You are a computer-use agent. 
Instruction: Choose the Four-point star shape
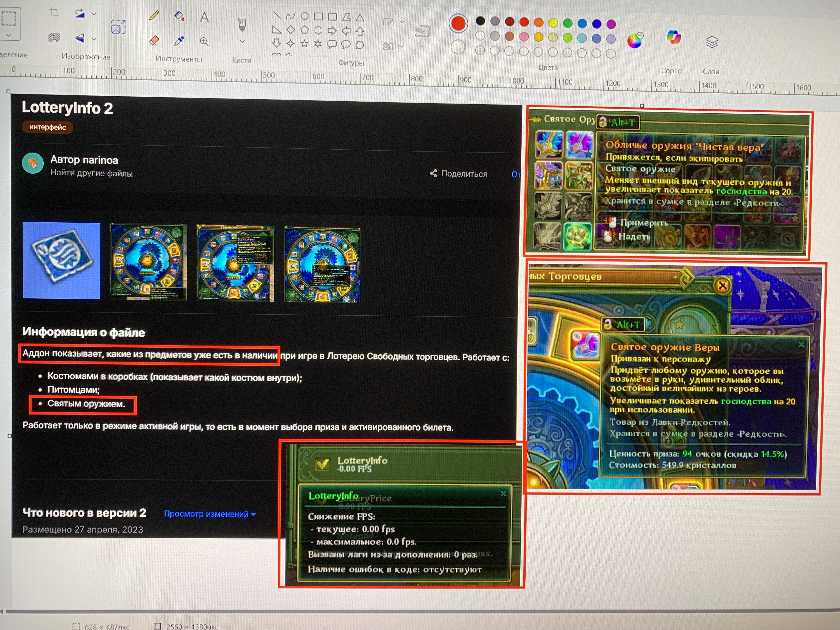tap(290, 44)
